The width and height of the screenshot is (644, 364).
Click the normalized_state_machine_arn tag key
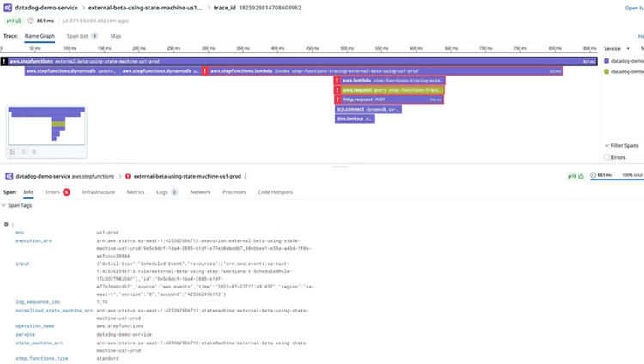(x=54, y=311)
